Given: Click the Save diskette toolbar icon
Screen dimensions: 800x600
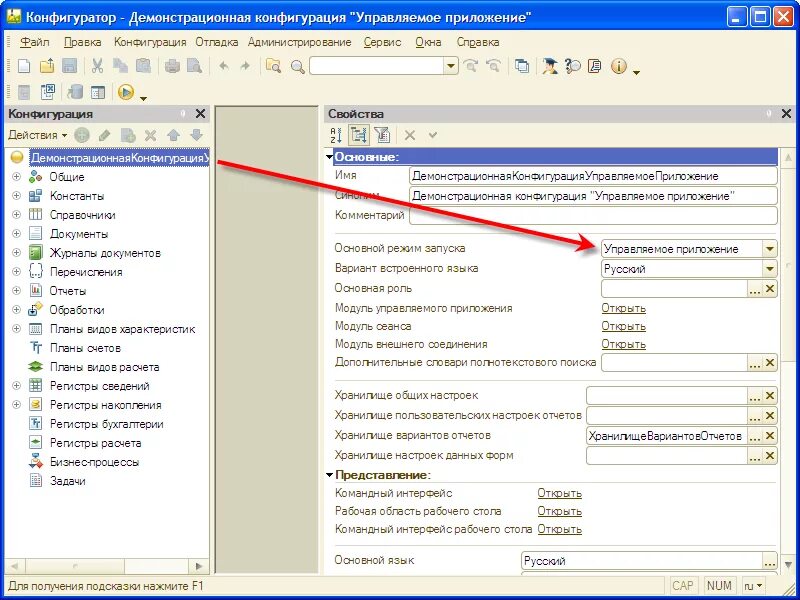Looking at the screenshot, I should (x=69, y=66).
